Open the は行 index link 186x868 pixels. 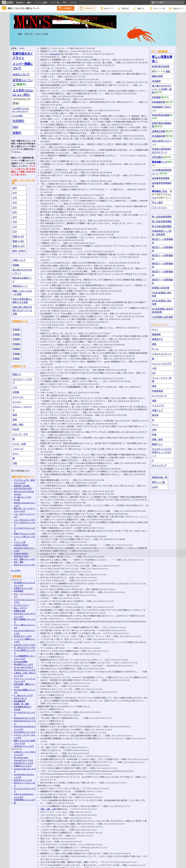[x=15, y=212]
